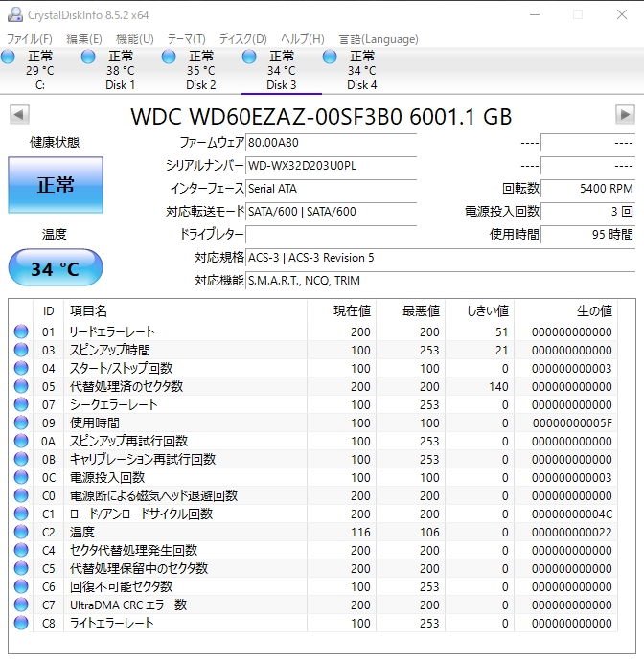Select the Disk 3 tab
644x662 pixels.
(281, 71)
